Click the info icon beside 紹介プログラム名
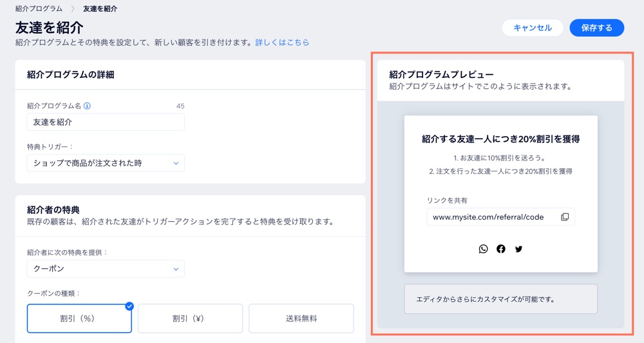The height and width of the screenshot is (343, 644). [87, 106]
